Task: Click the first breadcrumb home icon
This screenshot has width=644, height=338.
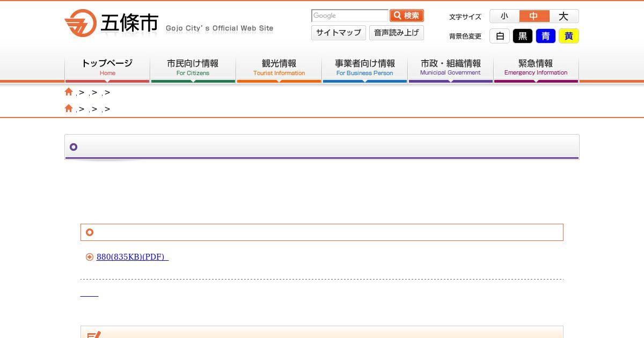Action: tap(69, 92)
